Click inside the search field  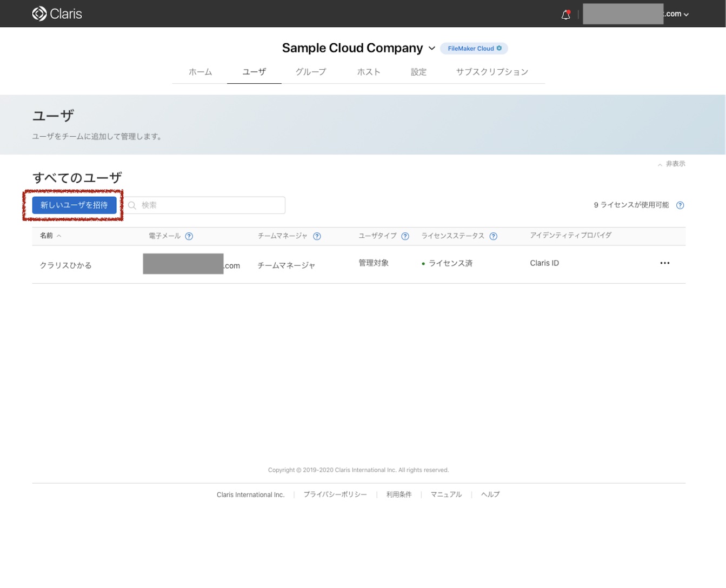pos(205,205)
